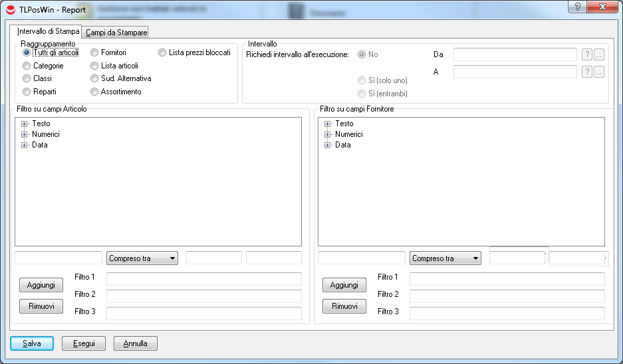
Task: Select the Categorie grouping option
Action: coord(27,66)
